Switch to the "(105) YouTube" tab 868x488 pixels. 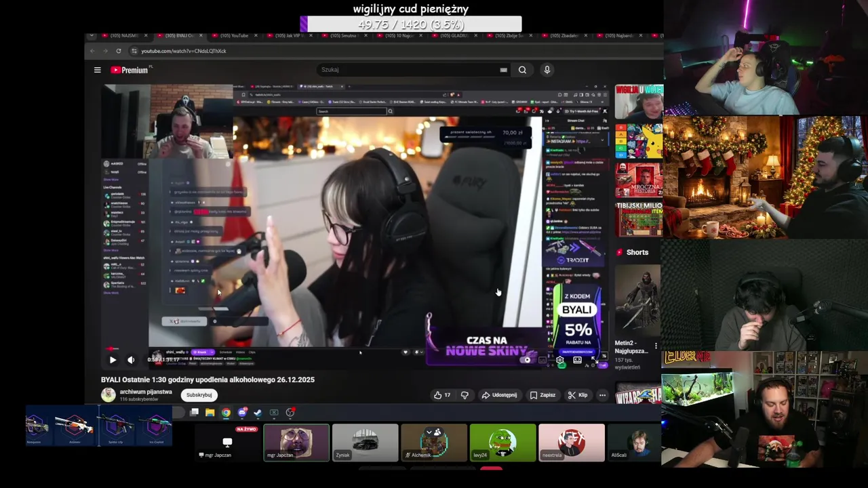(x=234, y=35)
